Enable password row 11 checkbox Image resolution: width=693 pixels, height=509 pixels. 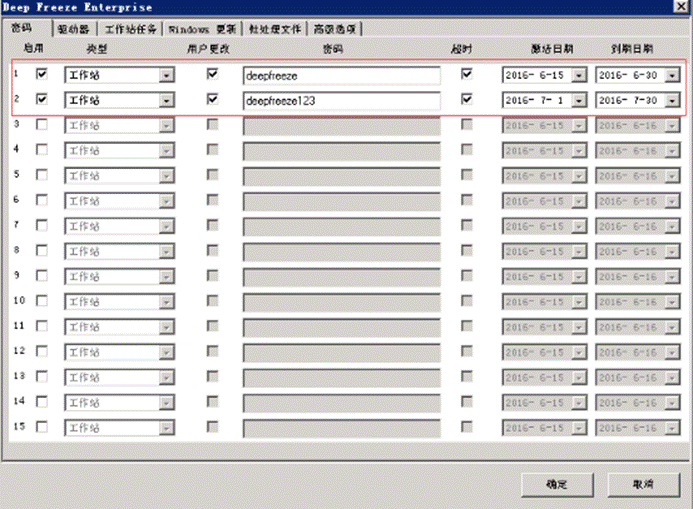[42, 326]
